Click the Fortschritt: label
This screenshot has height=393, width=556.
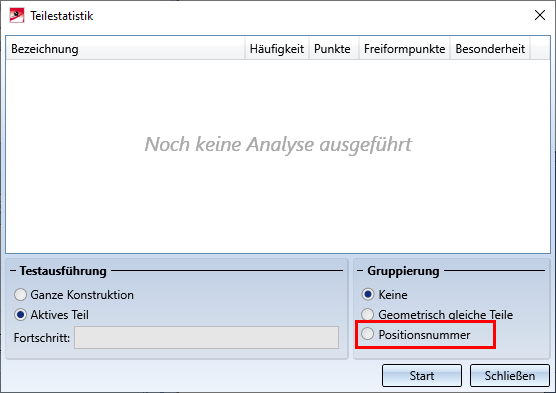click(42, 338)
